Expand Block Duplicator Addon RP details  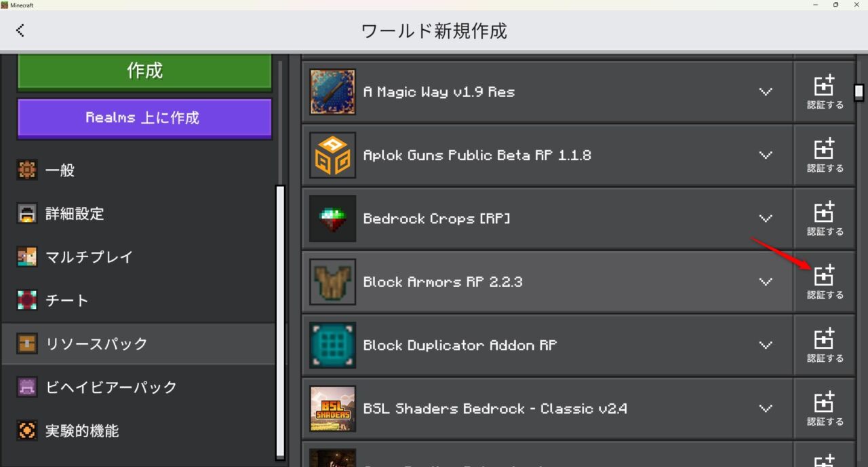(x=766, y=345)
